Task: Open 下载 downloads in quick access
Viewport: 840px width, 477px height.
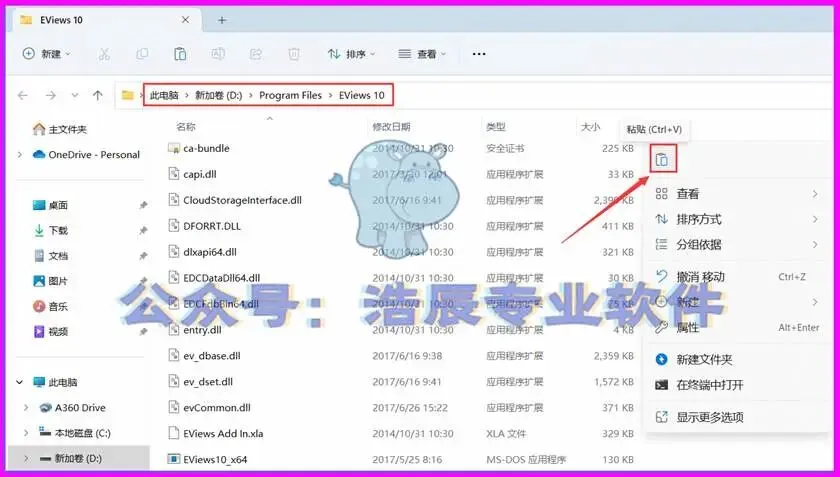Action: tap(50, 230)
